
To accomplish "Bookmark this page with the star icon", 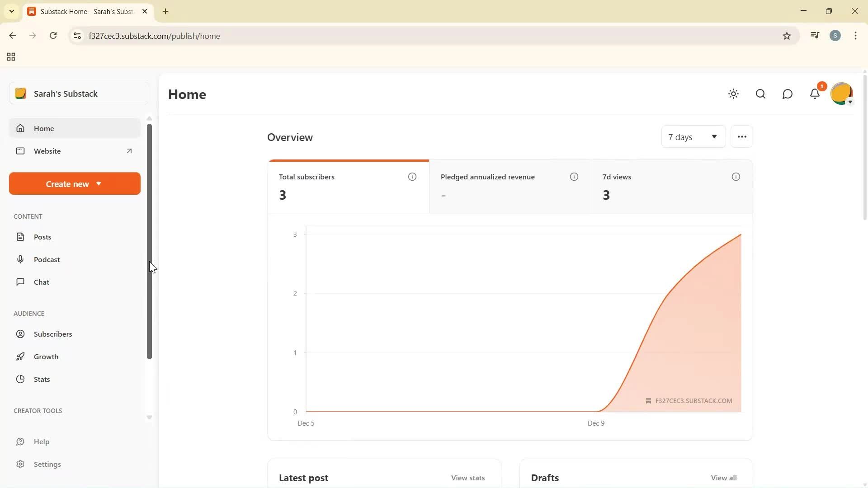I will 787,36.
